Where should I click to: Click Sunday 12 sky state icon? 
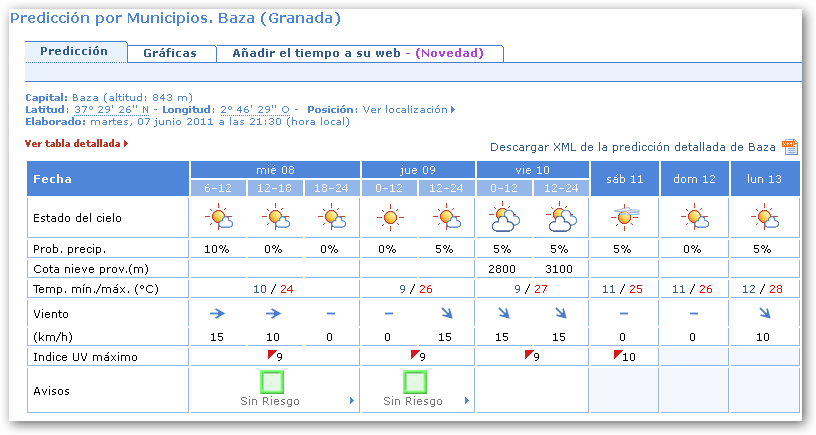click(x=693, y=217)
